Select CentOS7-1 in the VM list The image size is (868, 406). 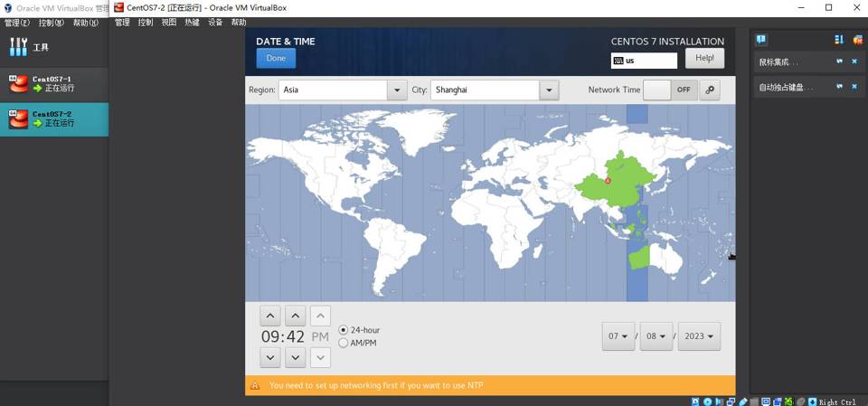pyautogui.click(x=53, y=84)
